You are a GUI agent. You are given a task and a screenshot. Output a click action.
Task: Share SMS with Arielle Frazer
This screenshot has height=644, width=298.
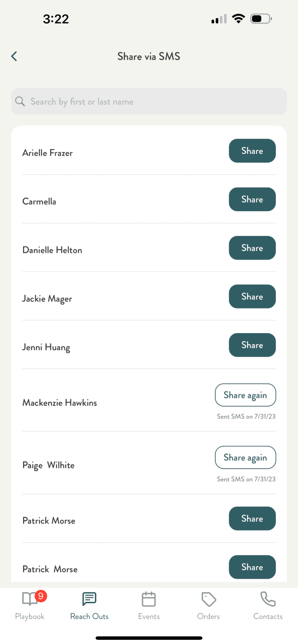pyautogui.click(x=252, y=151)
